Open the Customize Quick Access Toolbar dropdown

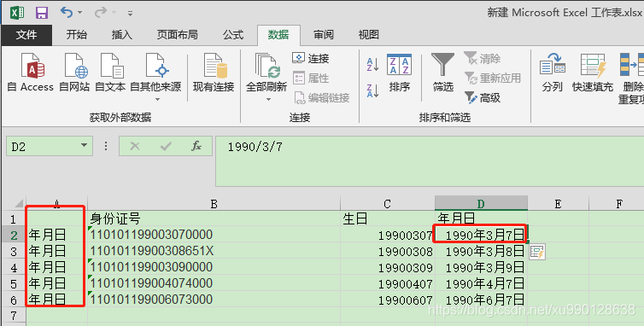pyautogui.click(x=130, y=14)
